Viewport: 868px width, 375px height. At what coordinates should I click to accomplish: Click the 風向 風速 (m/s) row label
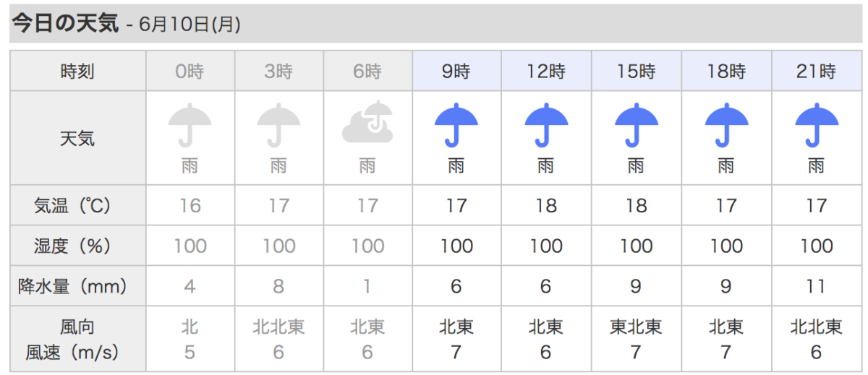[78, 340]
